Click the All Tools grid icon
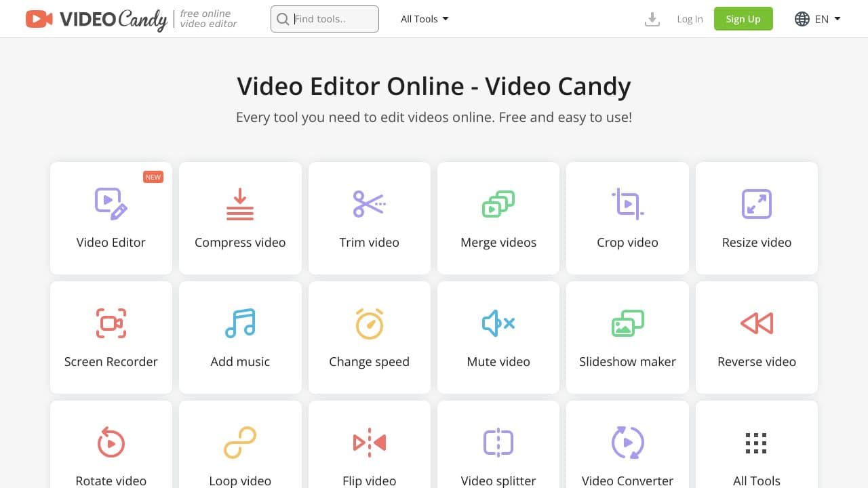The height and width of the screenshot is (488, 868). pos(756,443)
